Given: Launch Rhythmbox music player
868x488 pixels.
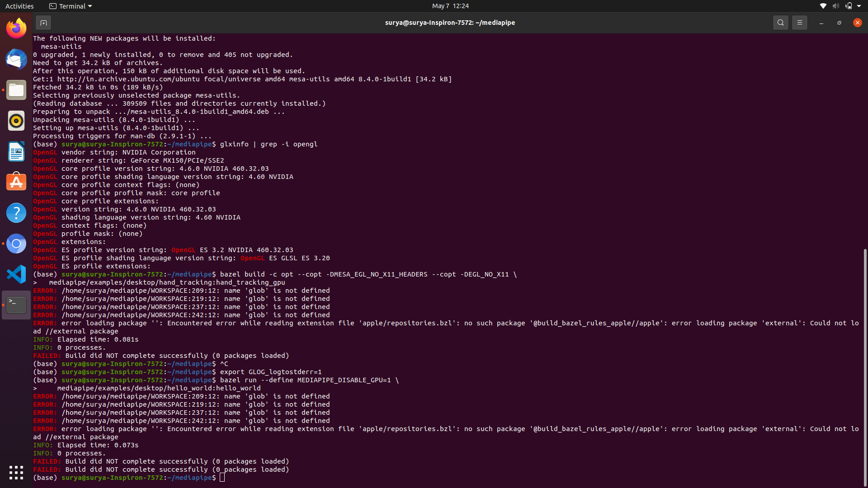Looking at the screenshot, I should coord(16,121).
